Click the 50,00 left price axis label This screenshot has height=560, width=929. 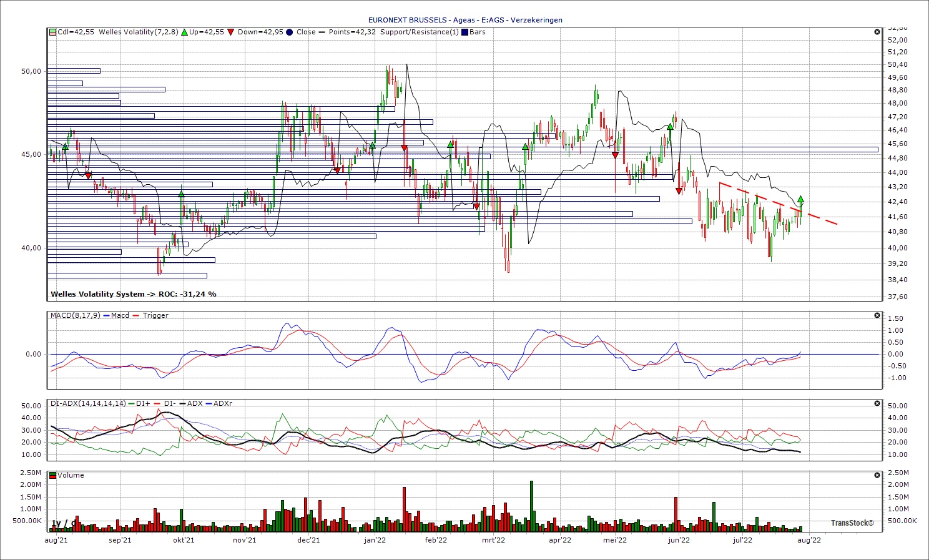pyautogui.click(x=31, y=71)
